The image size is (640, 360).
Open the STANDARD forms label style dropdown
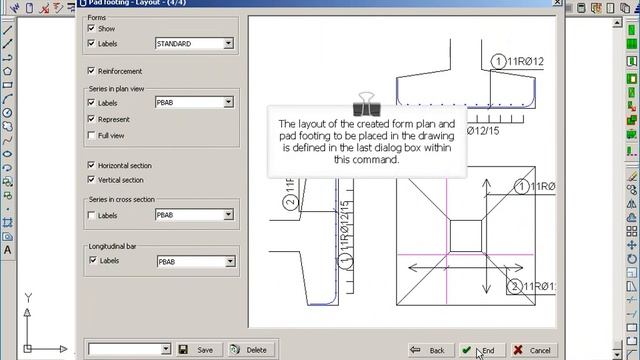229,43
